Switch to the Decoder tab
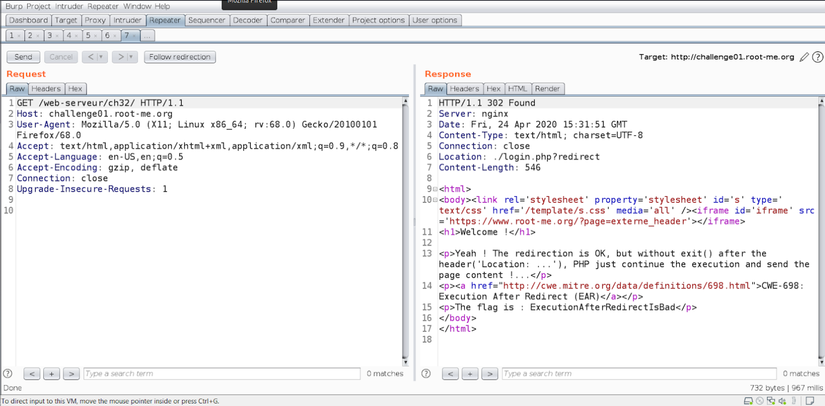825x406 pixels. point(247,20)
